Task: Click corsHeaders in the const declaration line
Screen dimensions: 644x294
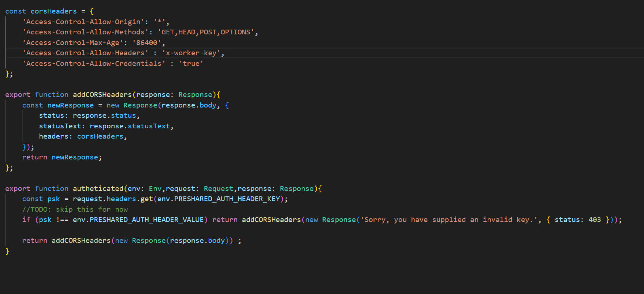Action: click(x=53, y=11)
